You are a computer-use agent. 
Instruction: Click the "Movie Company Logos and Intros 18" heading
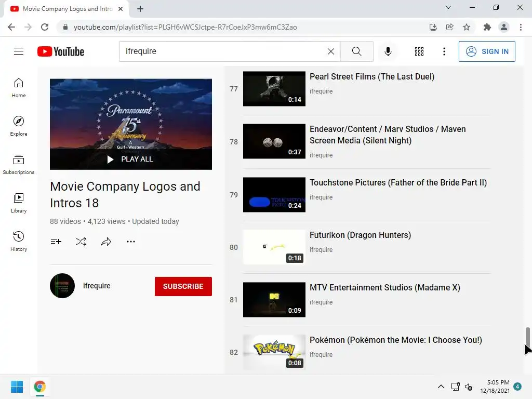[125, 195]
